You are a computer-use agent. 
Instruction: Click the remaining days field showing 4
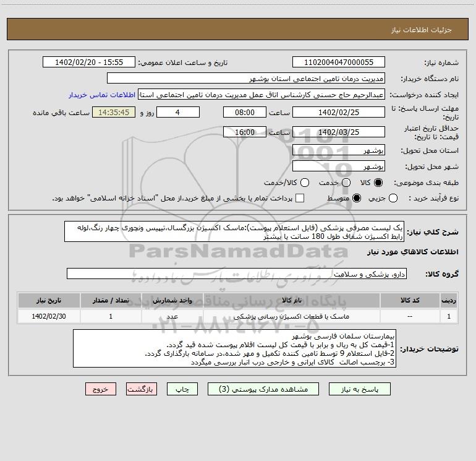pyautogui.click(x=178, y=112)
